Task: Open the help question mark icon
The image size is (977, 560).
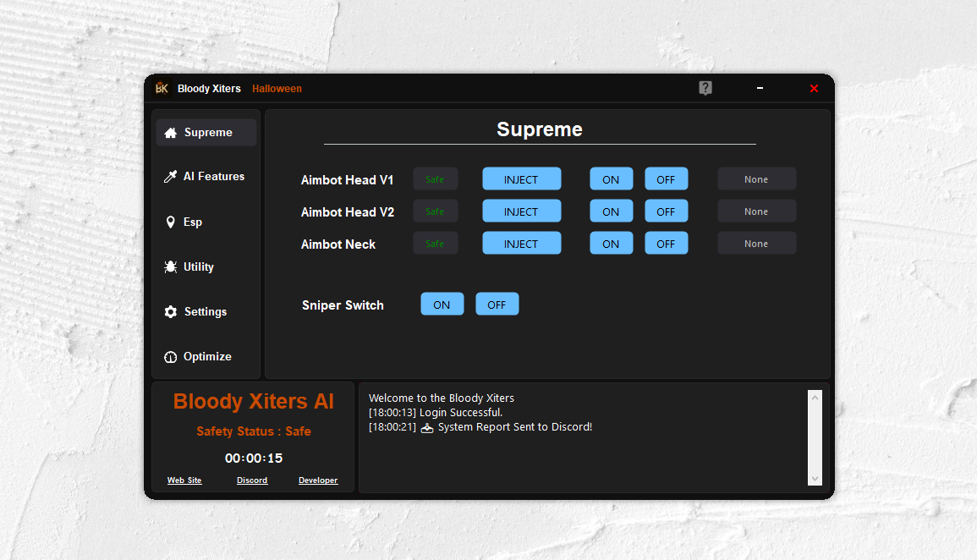Action: click(705, 88)
